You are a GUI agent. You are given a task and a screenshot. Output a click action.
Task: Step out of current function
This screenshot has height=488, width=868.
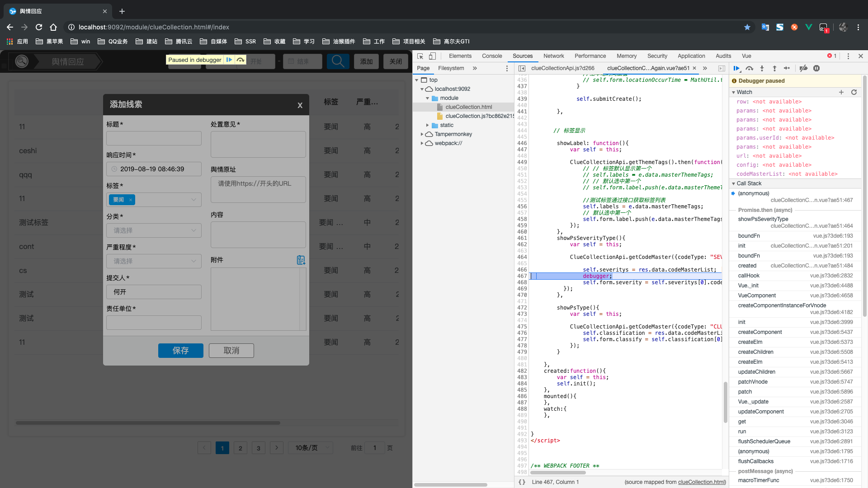coord(774,68)
